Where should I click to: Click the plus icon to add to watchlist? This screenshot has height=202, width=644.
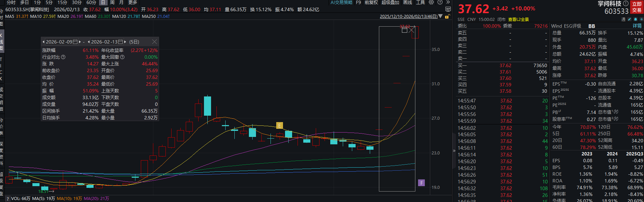tap(641, 19)
